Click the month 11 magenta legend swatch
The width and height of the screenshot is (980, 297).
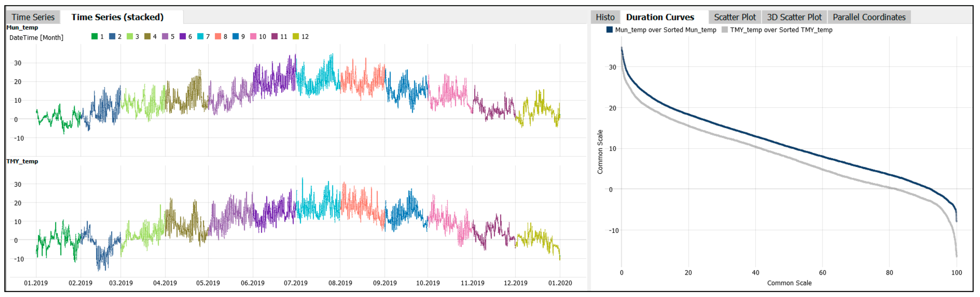[275, 36]
